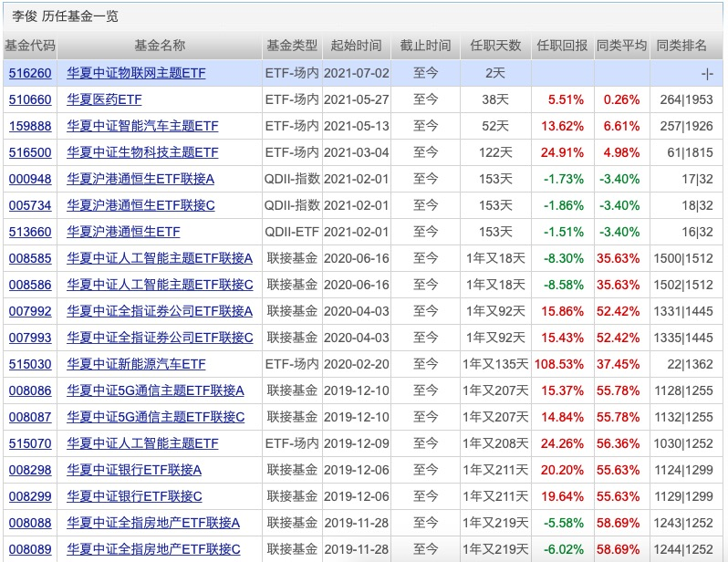Open 华夏中证银行ETF联接A link
Screen dimensions: 728x562
coord(134,471)
